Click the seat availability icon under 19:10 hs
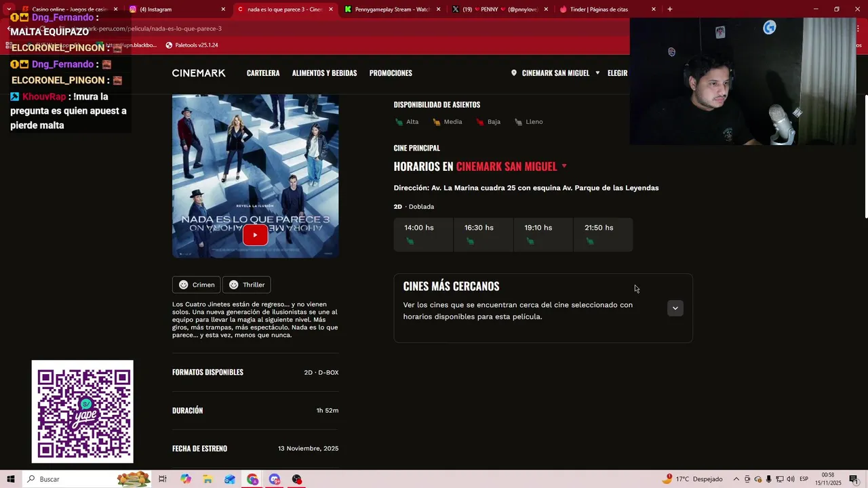Viewport: 868px width, 488px height. (530, 241)
